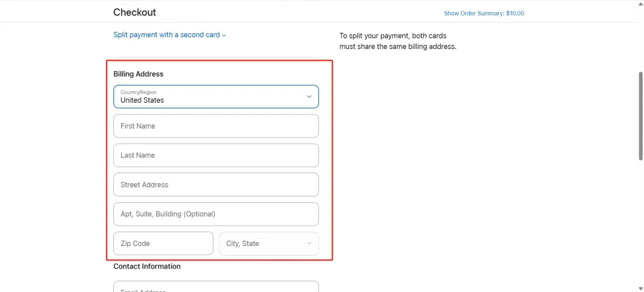Click the vertical scrollbar thumb
Viewport: 644px width, 292px height.
[x=640, y=116]
